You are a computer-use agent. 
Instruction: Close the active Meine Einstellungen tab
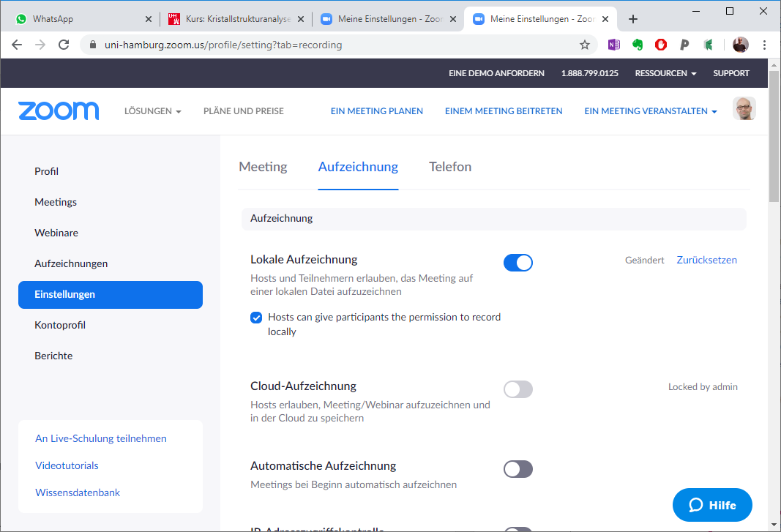tap(605, 19)
